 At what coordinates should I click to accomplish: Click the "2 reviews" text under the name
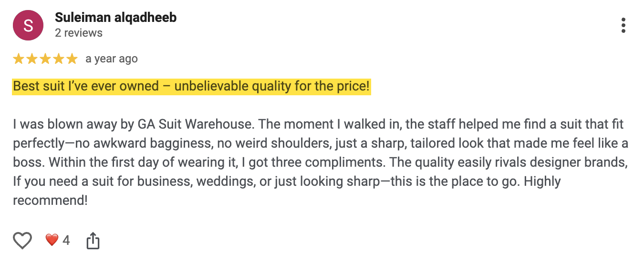click(x=79, y=33)
